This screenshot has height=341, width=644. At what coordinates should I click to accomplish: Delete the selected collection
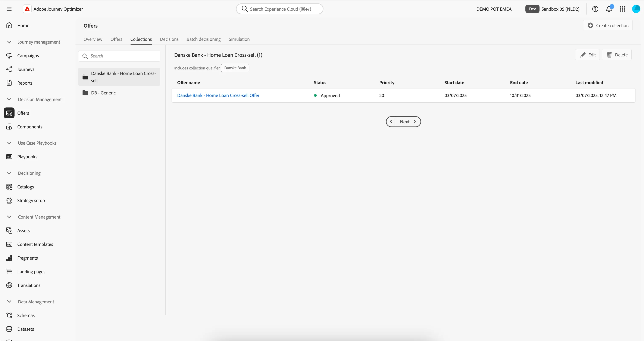click(x=617, y=55)
